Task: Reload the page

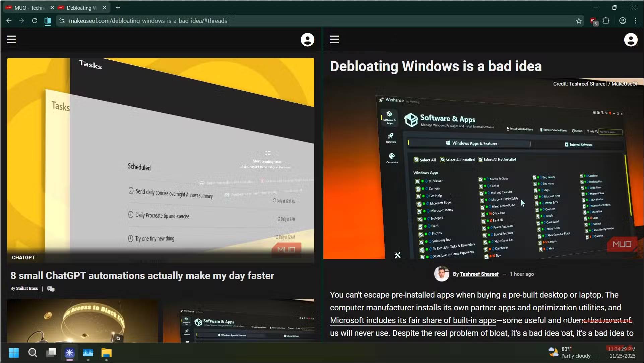Action: (x=35, y=21)
